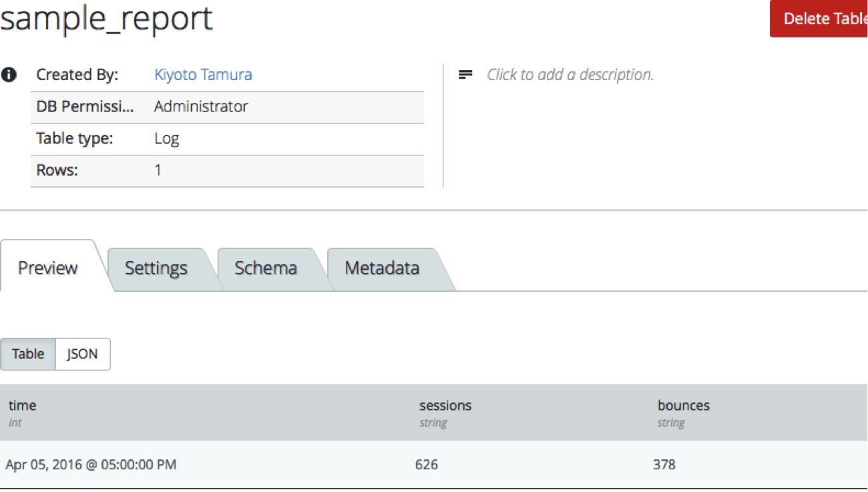Click the Administrator permission value
This screenshot has width=868, height=492.
pyautogui.click(x=201, y=107)
